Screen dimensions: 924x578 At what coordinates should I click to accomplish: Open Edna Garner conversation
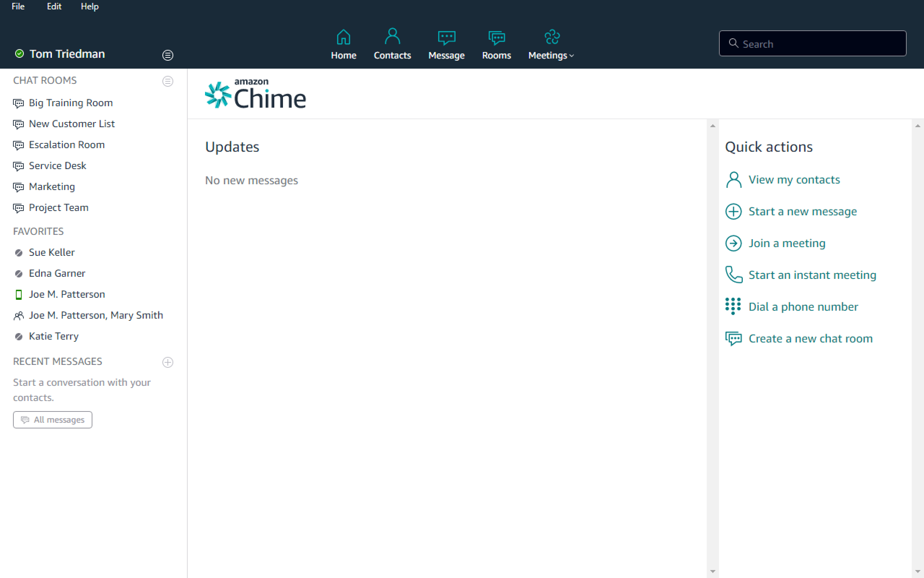(57, 273)
